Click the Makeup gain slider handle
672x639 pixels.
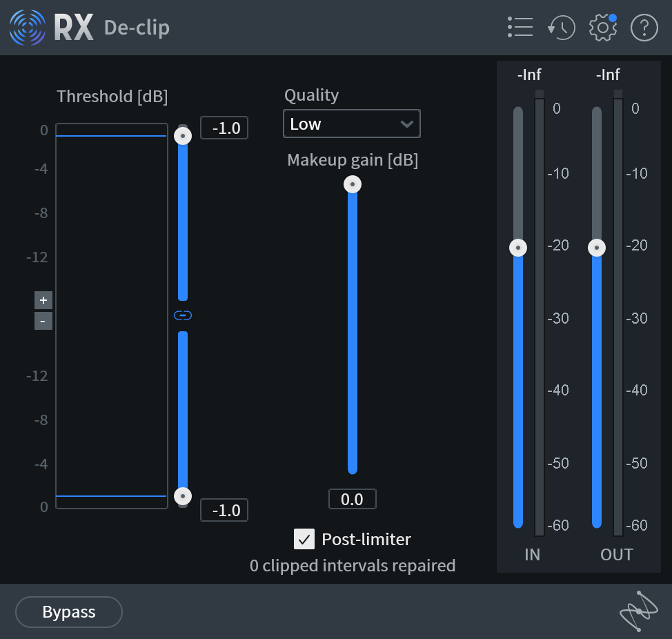pos(352,184)
